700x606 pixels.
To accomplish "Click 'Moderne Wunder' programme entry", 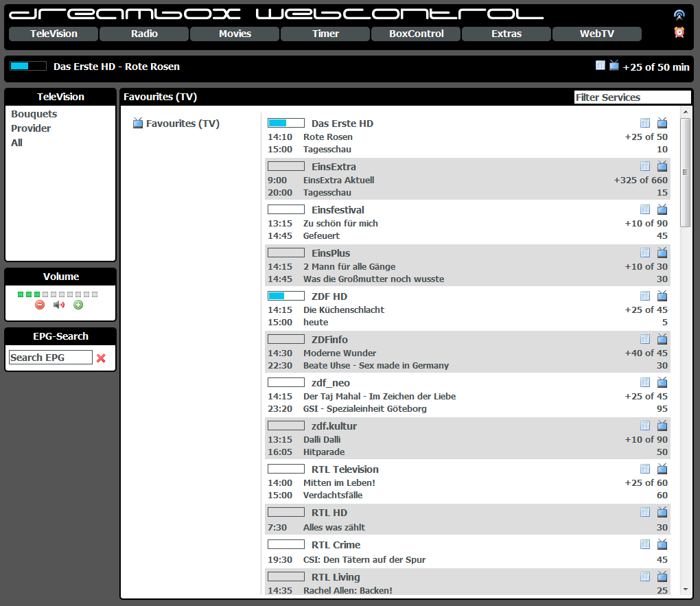I will [340, 353].
